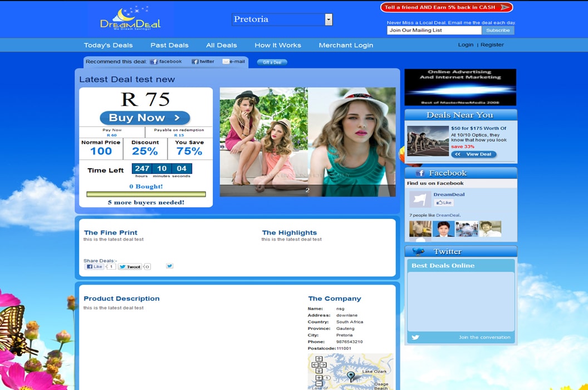Click 'Product Description' heading
This screenshot has height=390, width=588.
(121, 299)
